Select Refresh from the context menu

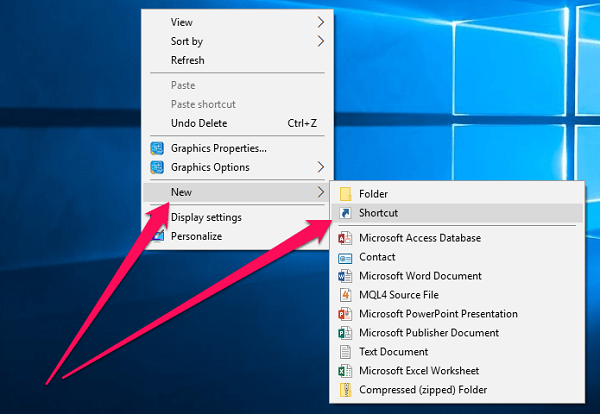point(188,60)
